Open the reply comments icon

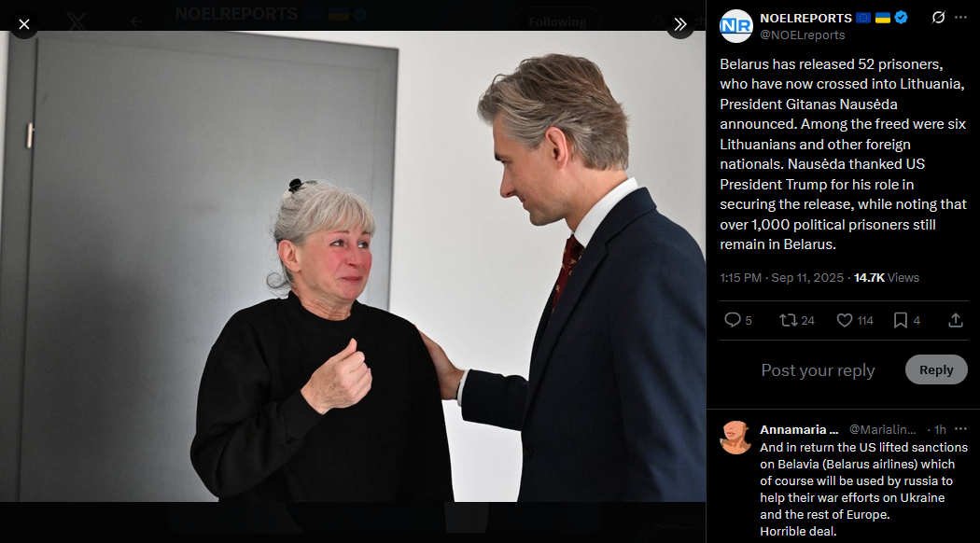tap(732, 320)
